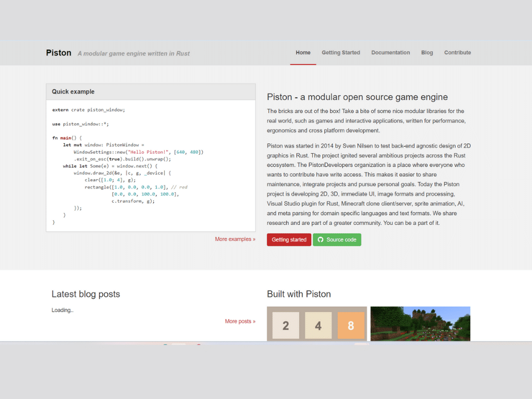Open the 2048 game thumbnail

coord(317,324)
